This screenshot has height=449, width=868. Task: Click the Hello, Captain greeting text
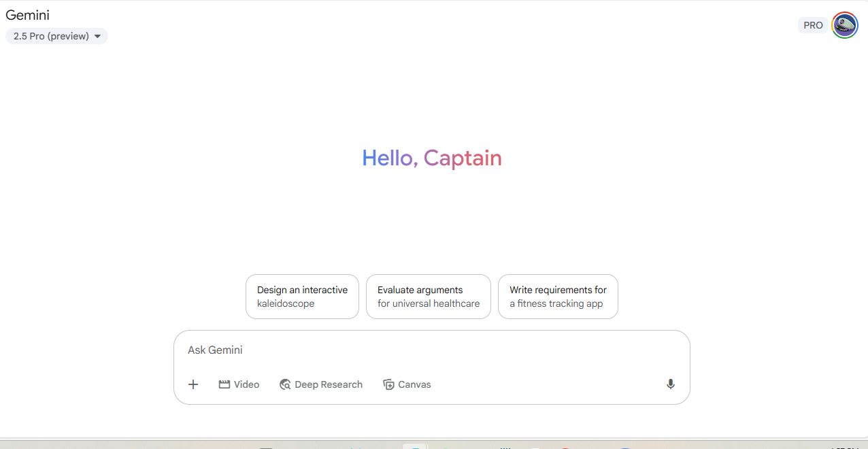(x=432, y=158)
